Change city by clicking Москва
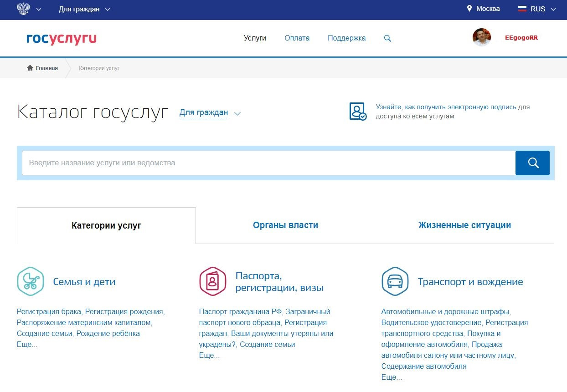The height and width of the screenshot is (392, 567). [488, 9]
